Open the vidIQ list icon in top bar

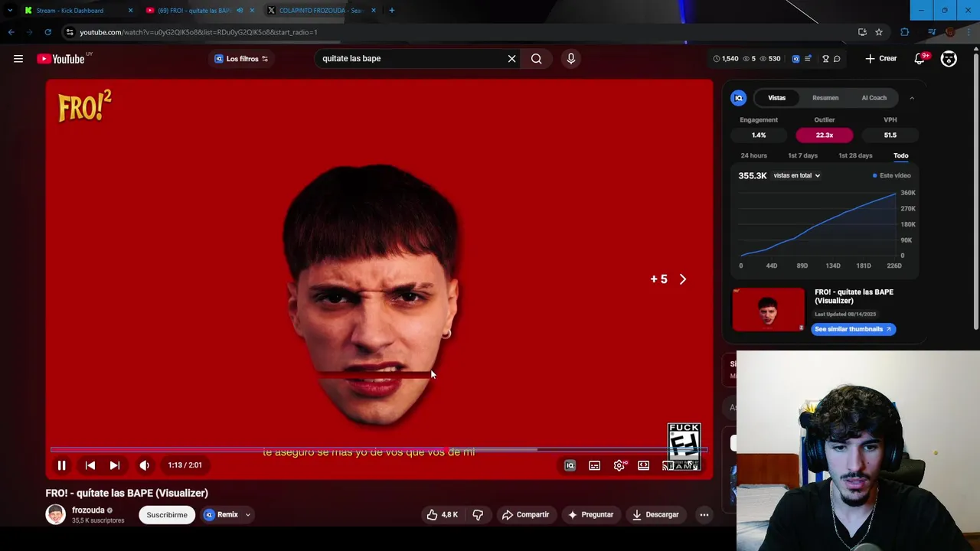pos(808,59)
